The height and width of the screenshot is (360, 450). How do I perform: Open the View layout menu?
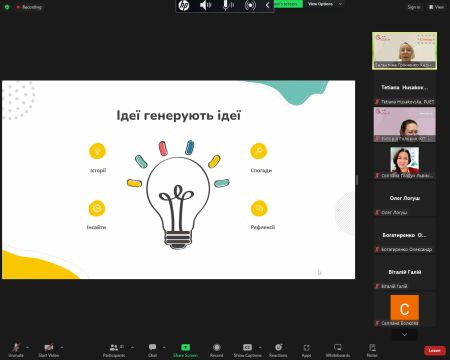coord(436,7)
